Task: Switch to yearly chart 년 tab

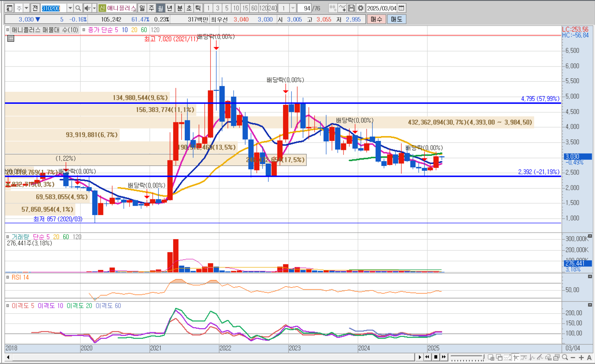Action: click(x=170, y=8)
